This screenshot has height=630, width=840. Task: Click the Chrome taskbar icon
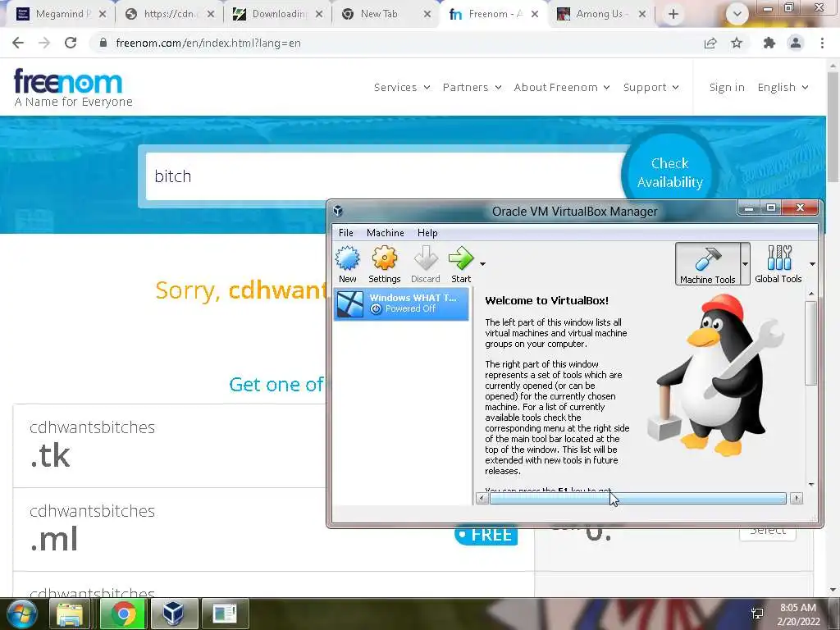(x=123, y=614)
